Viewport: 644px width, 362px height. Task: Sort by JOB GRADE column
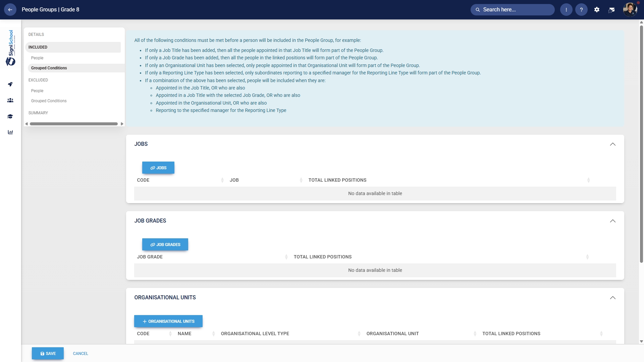point(212,257)
